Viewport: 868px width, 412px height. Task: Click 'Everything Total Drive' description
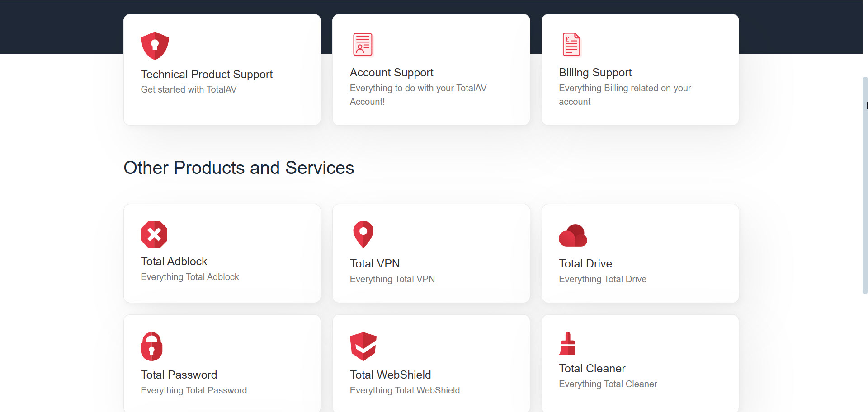pos(603,279)
